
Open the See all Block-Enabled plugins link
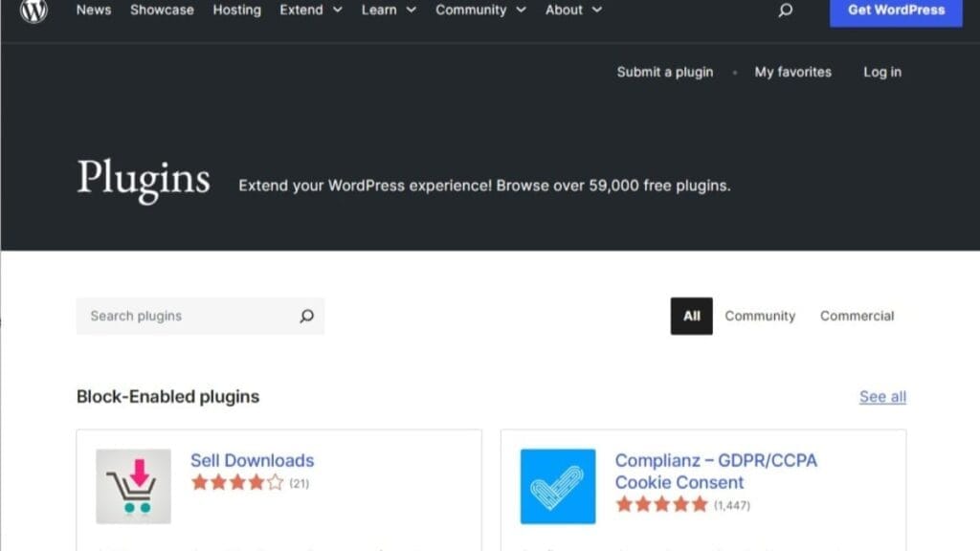[x=881, y=397]
